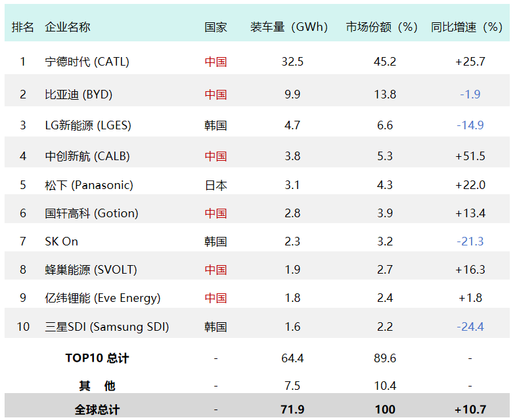The image size is (515, 420).
Task: Click the 亿纬锂能 (Eve Energy) entry
Action: coord(102,298)
